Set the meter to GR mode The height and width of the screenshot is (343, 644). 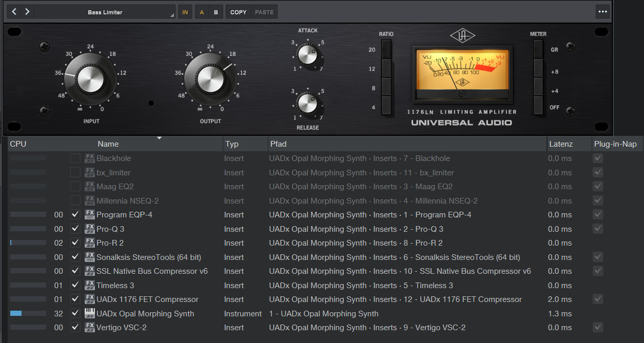(538, 50)
